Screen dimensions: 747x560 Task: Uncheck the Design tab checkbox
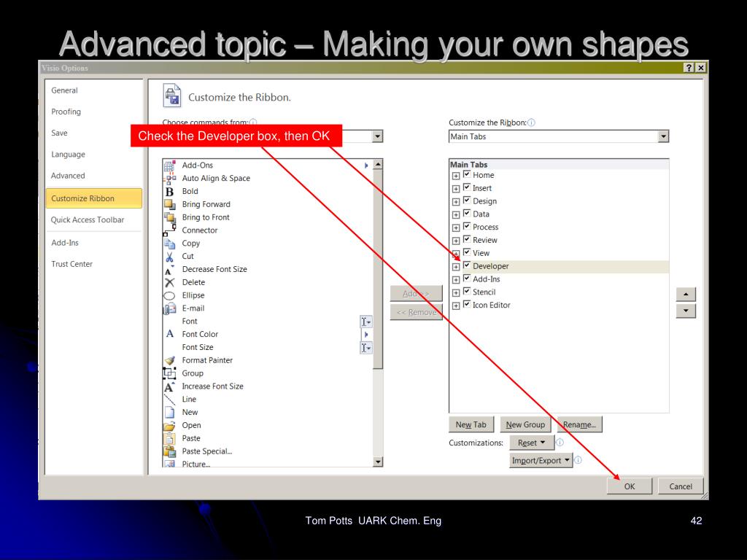click(x=467, y=200)
